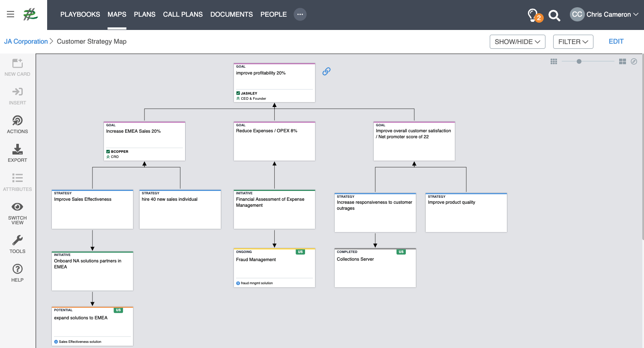Open the Actions sidebar tool
Viewport: 644px width, 348px height.
click(17, 121)
